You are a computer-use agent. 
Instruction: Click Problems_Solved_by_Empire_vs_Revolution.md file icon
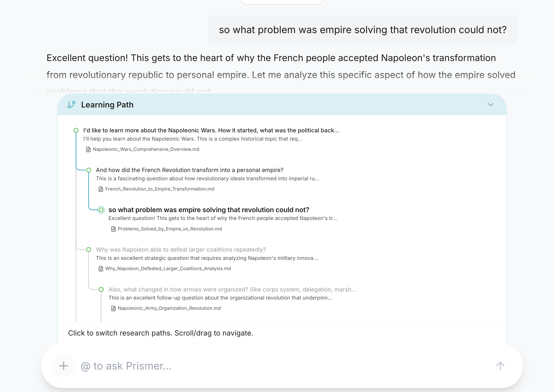(113, 229)
